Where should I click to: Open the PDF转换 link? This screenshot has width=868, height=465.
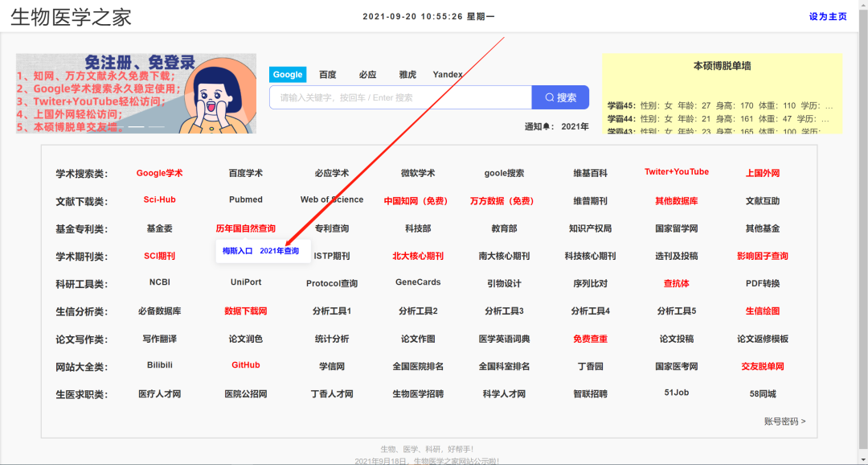point(763,283)
